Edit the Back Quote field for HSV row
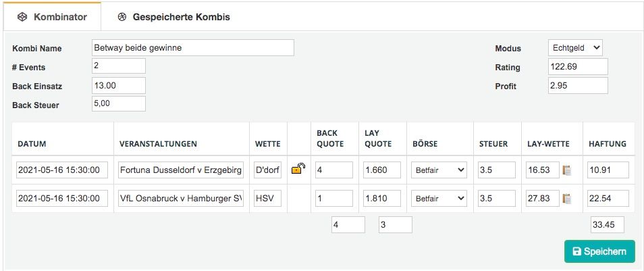644x271 pixels. pos(334,198)
